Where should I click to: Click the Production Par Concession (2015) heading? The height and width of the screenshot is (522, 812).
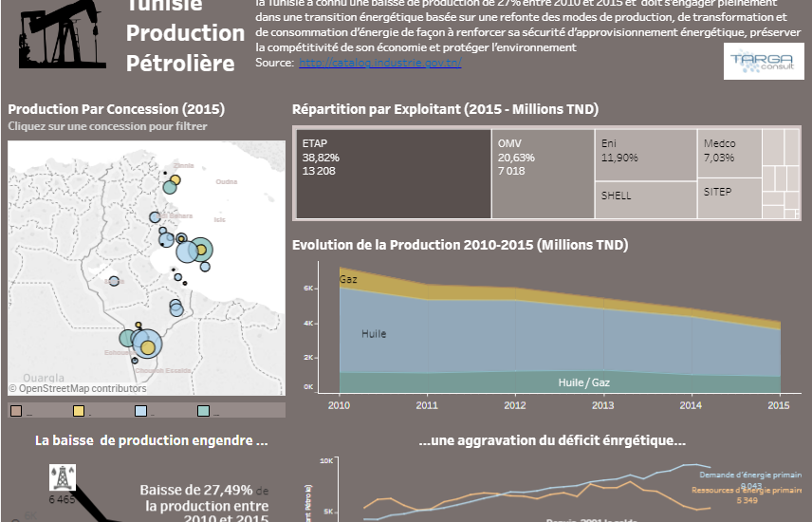click(117, 109)
